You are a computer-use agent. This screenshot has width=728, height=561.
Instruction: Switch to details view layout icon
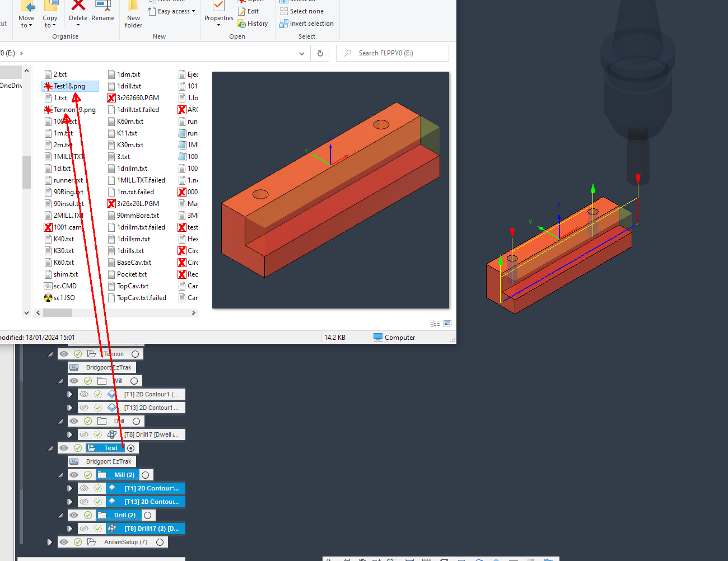click(x=435, y=323)
